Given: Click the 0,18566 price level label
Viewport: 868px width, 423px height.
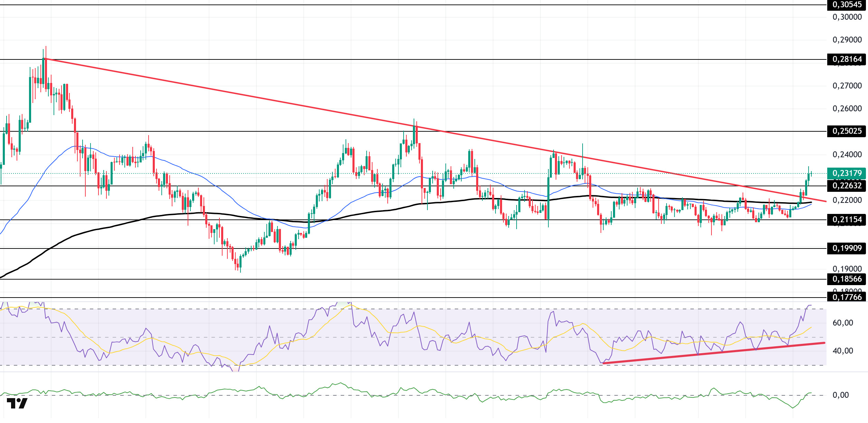Looking at the screenshot, I should tap(847, 279).
